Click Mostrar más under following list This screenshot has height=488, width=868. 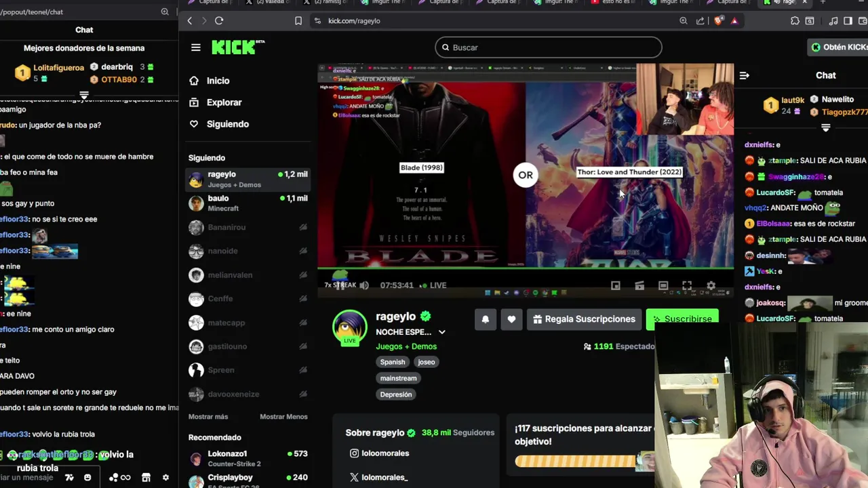pyautogui.click(x=208, y=417)
